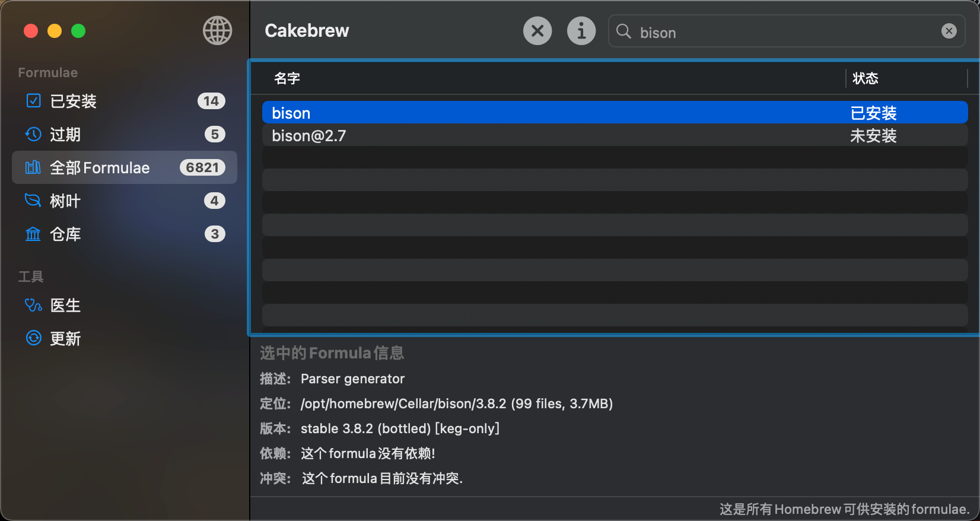
Task: Maximize the window with green button
Action: tap(78, 31)
